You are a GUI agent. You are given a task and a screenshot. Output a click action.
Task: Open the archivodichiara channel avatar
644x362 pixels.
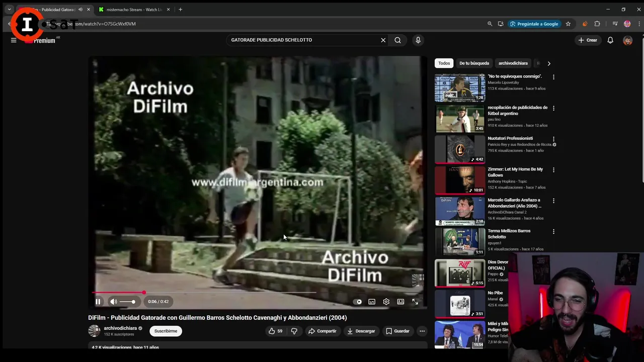tap(94, 331)
